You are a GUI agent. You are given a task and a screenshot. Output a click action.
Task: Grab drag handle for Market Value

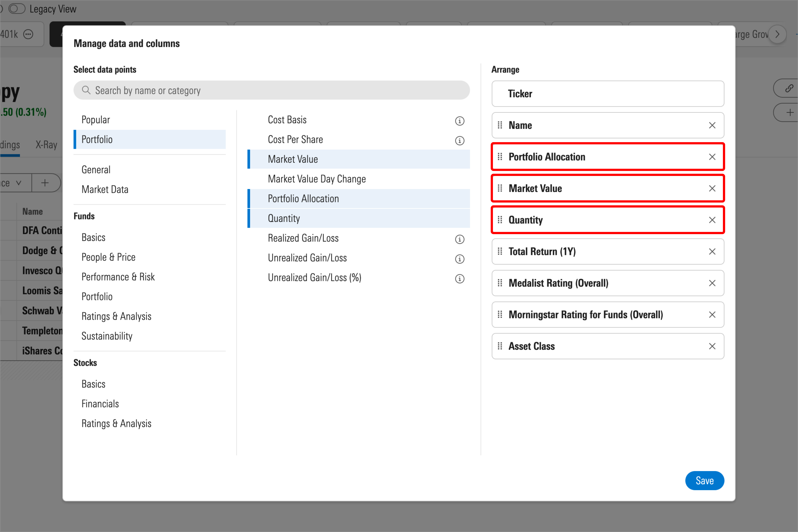[x=500, y=188]
